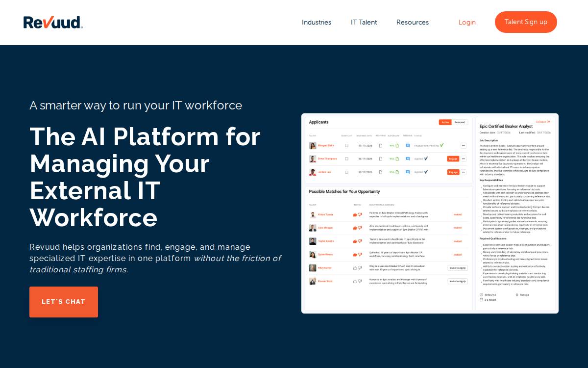Toggle thumbs down for Taylor Brooks
Viewport: 588px width, 368px height.
360,241
